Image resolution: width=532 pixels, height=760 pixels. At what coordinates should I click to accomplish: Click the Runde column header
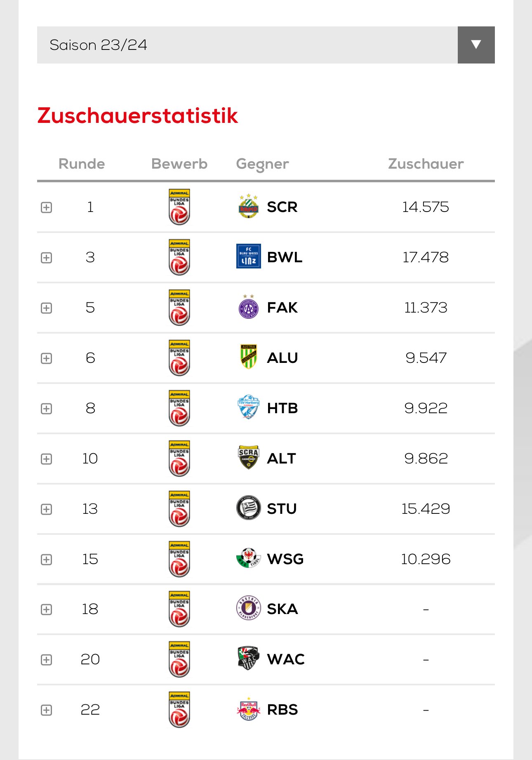point(82,164)
